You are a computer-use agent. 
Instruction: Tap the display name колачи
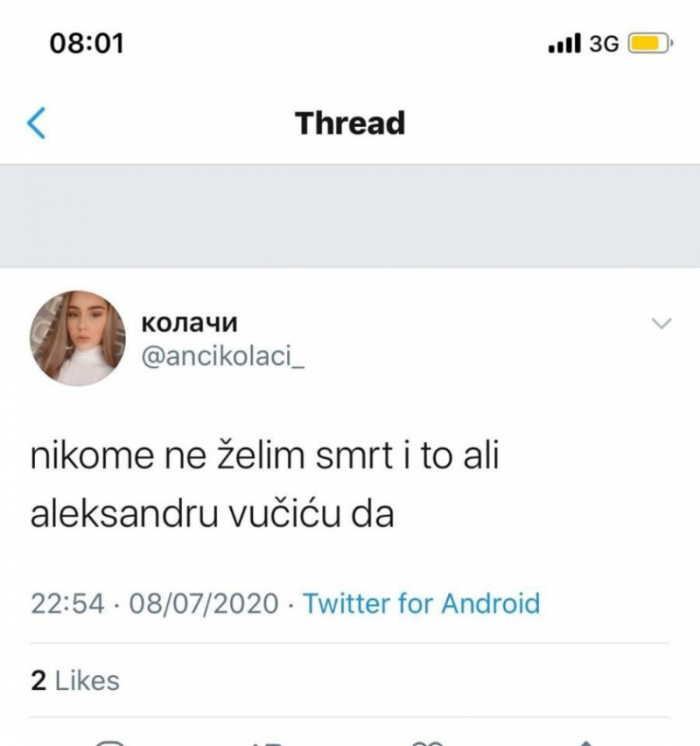(190, 323)
